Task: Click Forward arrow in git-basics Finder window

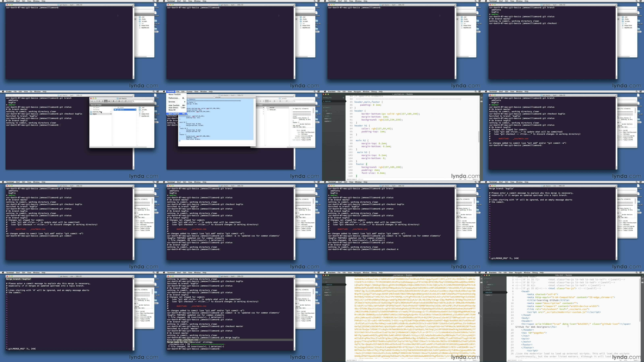Action: click(95, 101)
